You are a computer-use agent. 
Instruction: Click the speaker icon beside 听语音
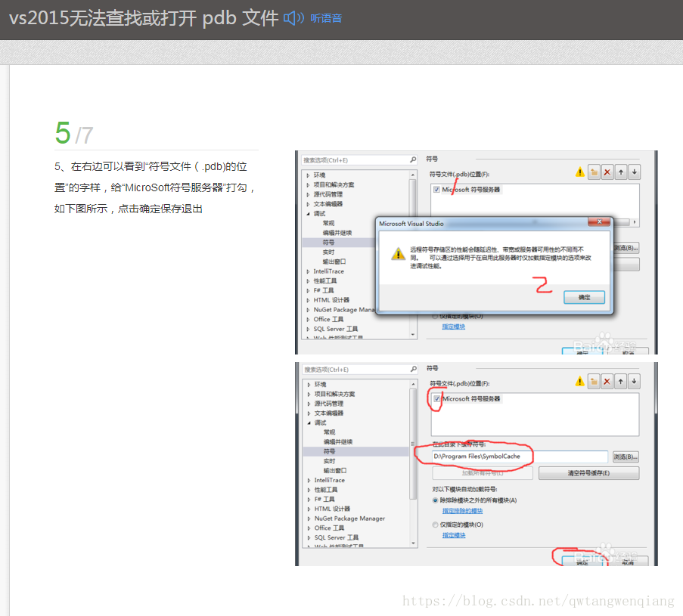coord(293,18)
